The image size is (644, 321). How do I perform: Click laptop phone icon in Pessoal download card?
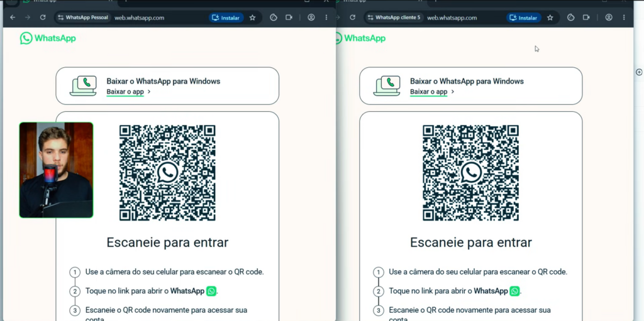click(x=83, y=85)
